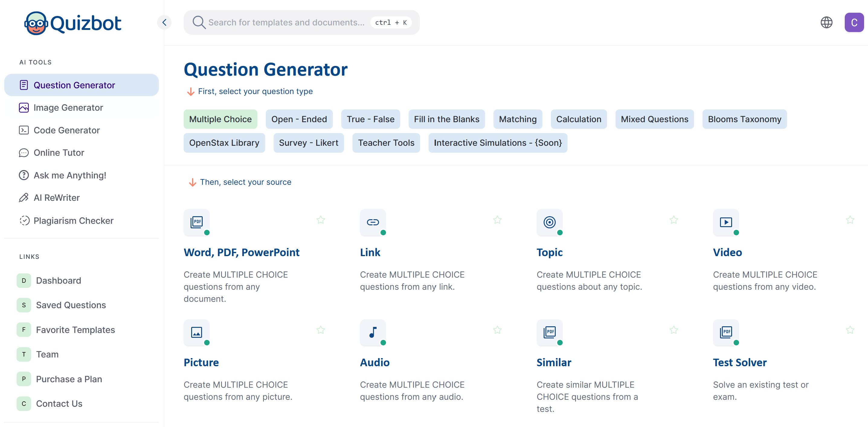The width and height of the screenshot is (868, 427).
Task: Click the Audio music note icon
Action: (373, 332)
